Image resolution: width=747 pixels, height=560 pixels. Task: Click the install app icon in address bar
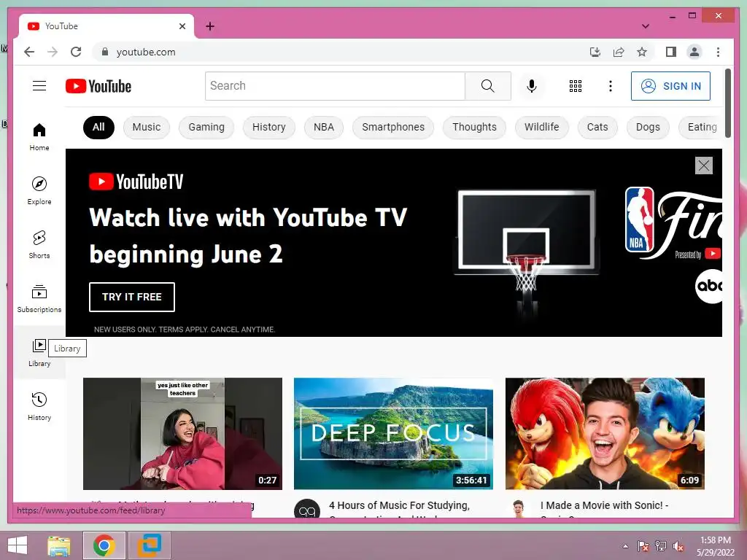(595, 52)
